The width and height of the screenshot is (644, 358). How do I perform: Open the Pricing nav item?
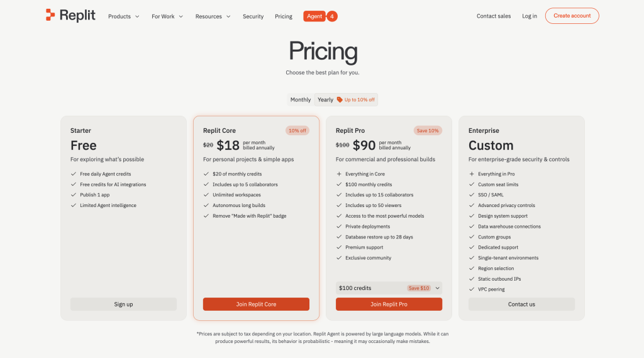pyautogui.click(x=283, y=16)
